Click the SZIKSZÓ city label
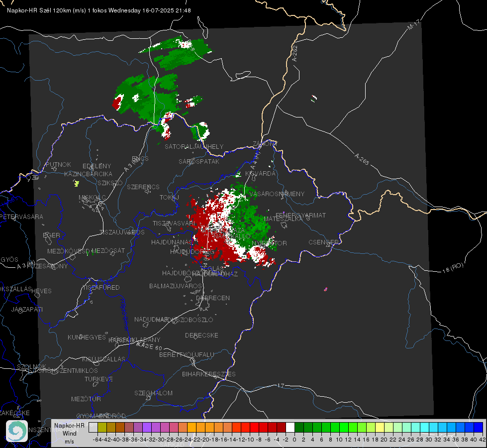The width and height of the screenshot is (487, 448). point(110,183)
